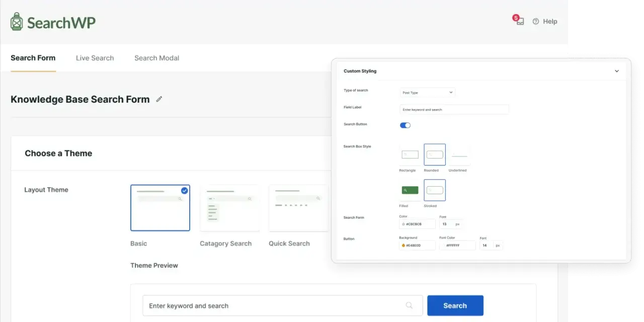This screenshot has width=644, height=322.
Task: Click the SearchWP lantern logo
Action: (17, 22)
